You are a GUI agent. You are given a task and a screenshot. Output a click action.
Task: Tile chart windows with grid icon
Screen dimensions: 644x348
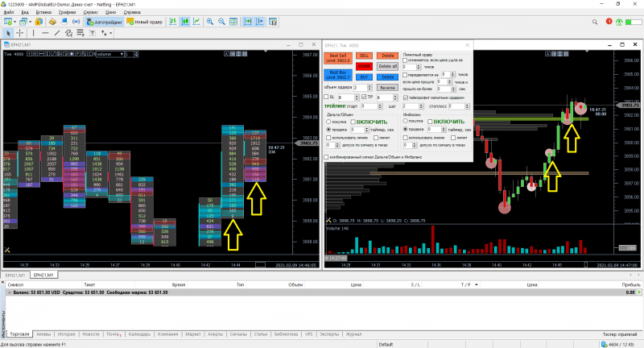pos(233,22)
